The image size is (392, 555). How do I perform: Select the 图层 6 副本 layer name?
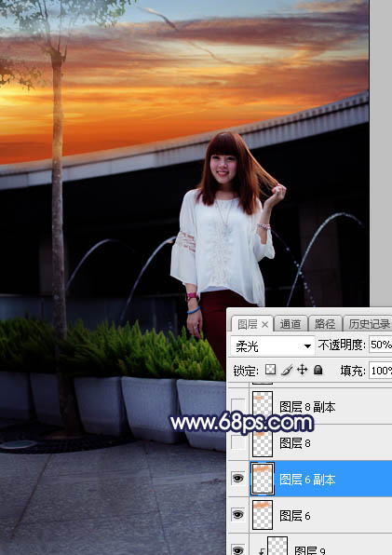[x=307, y=480]
